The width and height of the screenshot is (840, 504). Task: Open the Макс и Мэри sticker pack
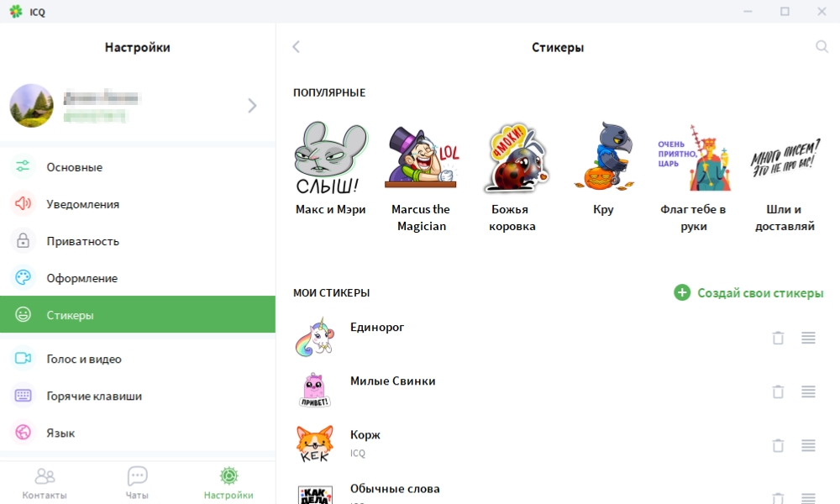330,169
